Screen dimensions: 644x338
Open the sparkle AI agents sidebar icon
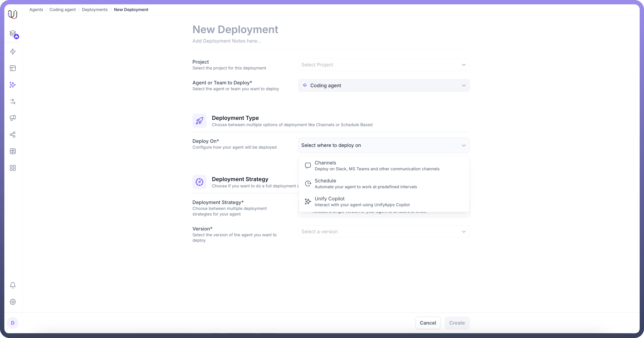[13, 85]
